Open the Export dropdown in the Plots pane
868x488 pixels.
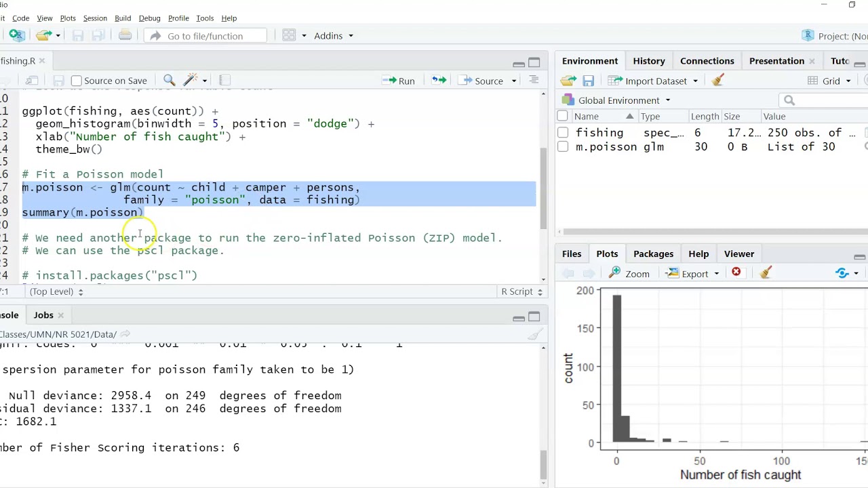point(693,273)
